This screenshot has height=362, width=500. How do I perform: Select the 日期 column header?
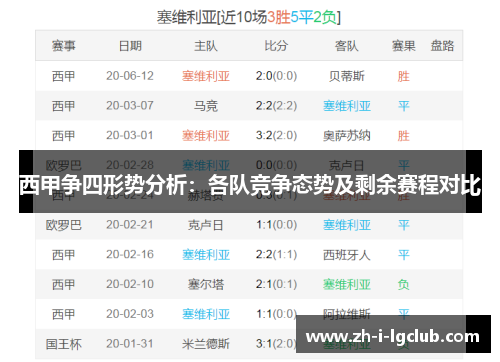[x=130, y=46]
